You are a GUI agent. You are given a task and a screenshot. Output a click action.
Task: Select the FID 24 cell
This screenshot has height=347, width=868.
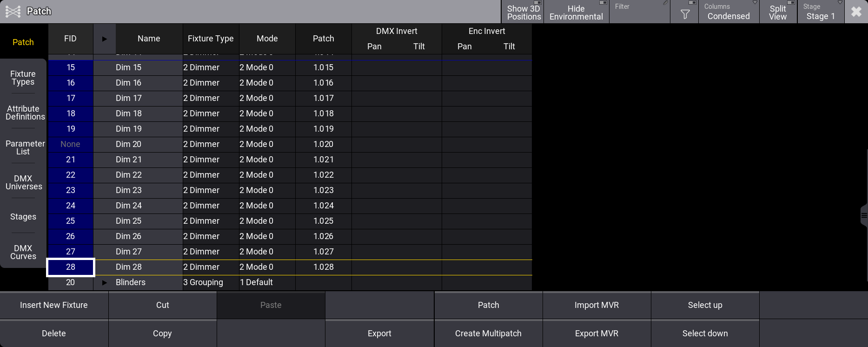(71, 206)
